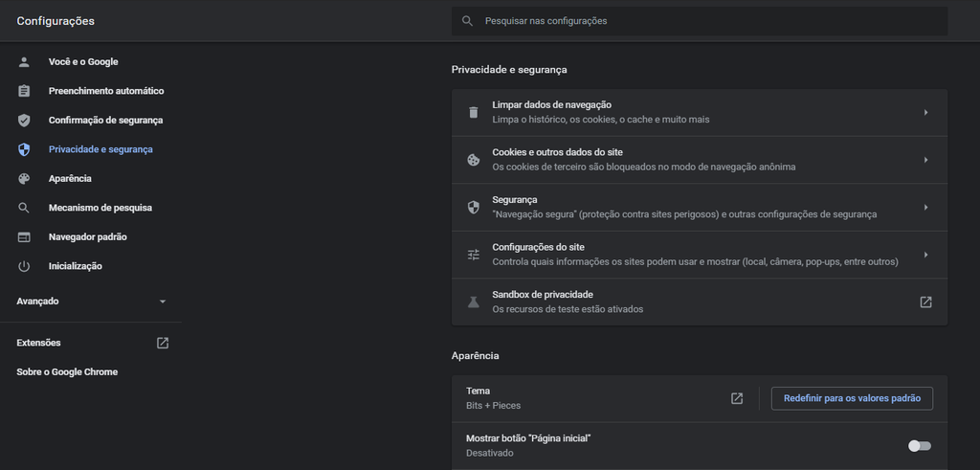Open Sandbox de privacidade external link icon

925,302
